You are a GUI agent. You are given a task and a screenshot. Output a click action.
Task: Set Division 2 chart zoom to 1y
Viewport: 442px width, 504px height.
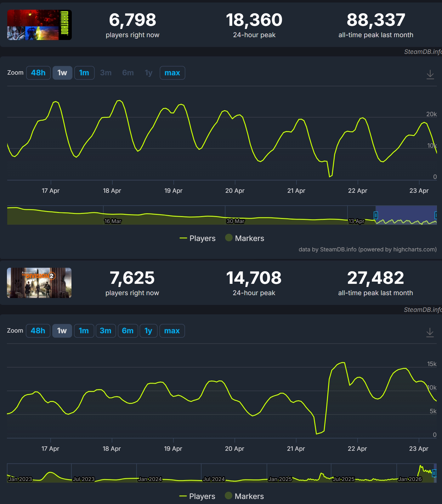[x=148, y=331]
